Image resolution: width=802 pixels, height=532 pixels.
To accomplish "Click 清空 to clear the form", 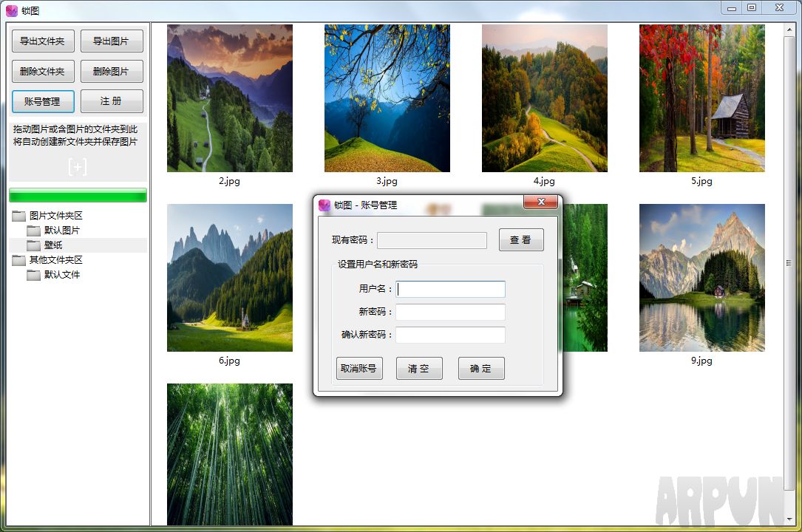I will (x=419, y=368).
